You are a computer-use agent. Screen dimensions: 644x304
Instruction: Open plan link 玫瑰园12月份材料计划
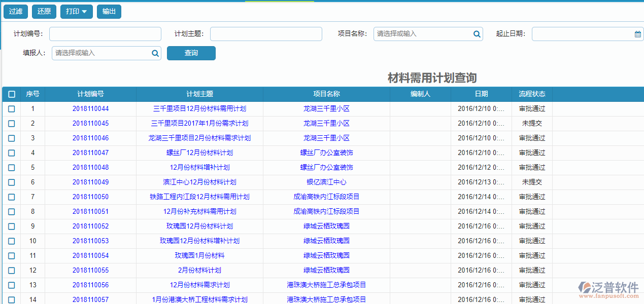(x=199, y=226)
